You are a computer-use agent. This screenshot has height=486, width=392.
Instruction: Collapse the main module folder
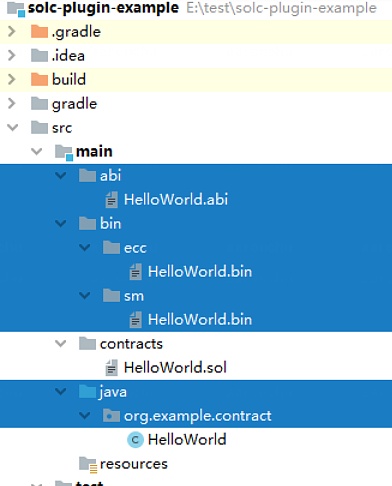pyautogui.click(x=36, y=151)
